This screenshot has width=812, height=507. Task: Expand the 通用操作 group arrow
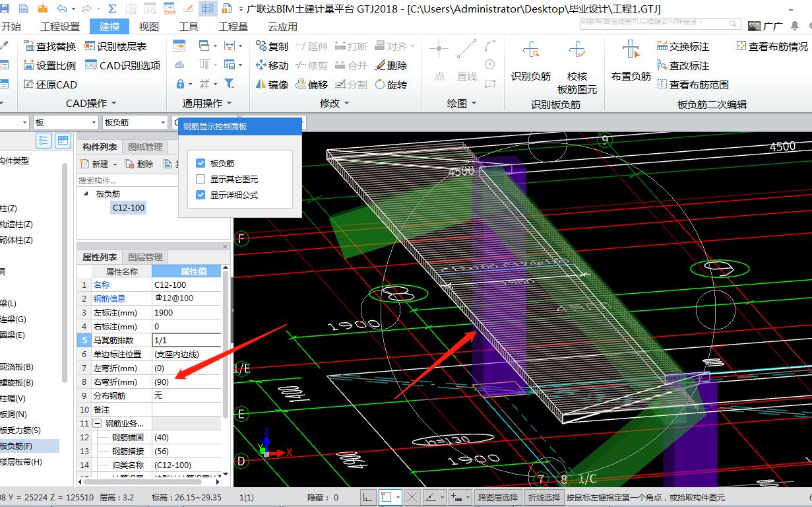tap(230, 104)
